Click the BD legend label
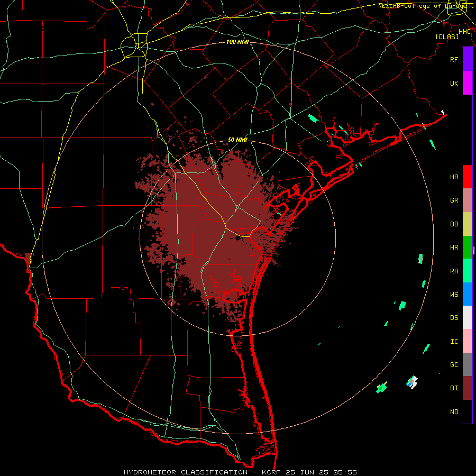Viewport: 476px width, 476px height. pyautogui.click(x=454, y=224)
